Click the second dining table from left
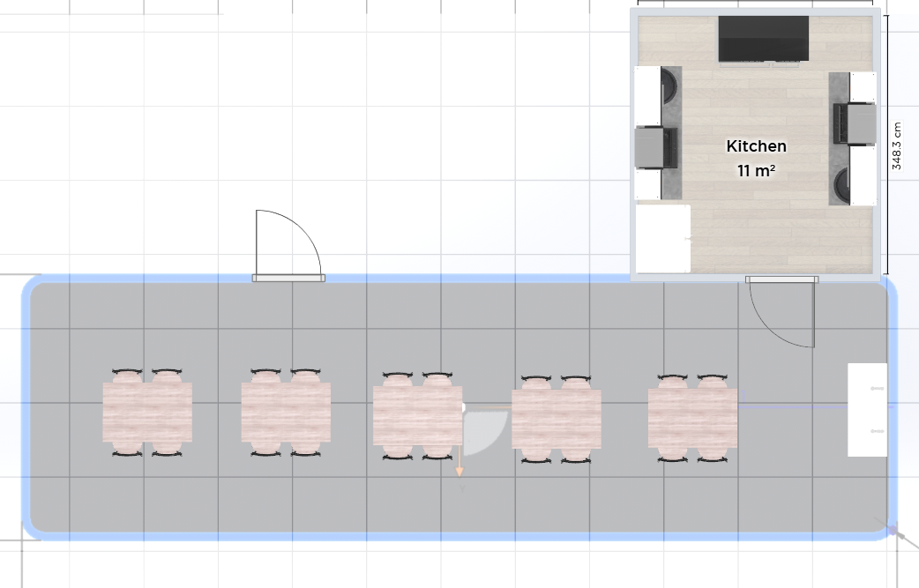 pos(286,413)
